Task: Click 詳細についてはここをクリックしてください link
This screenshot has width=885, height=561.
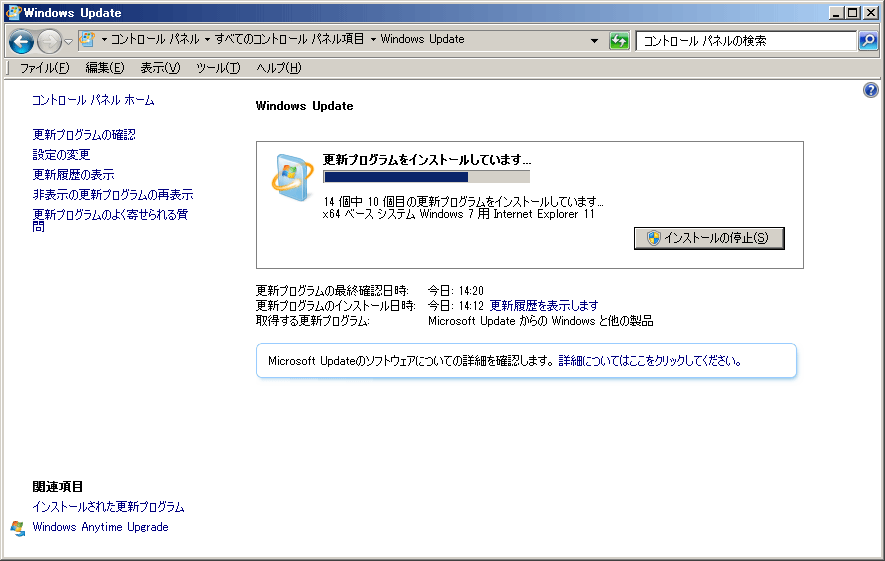Action: [x=650, y=361]
